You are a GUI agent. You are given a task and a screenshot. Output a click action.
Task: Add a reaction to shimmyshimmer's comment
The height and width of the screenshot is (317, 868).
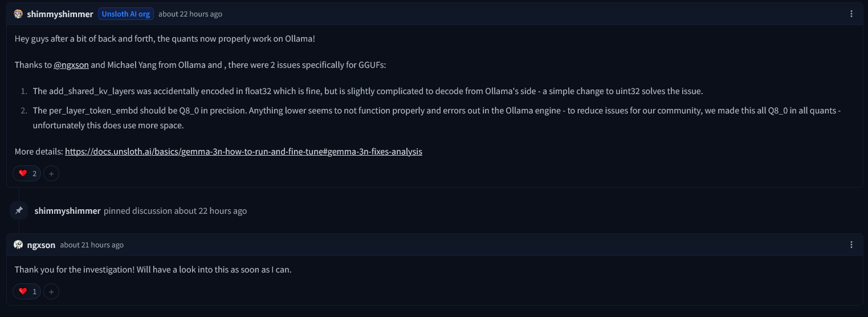[51, 173]
